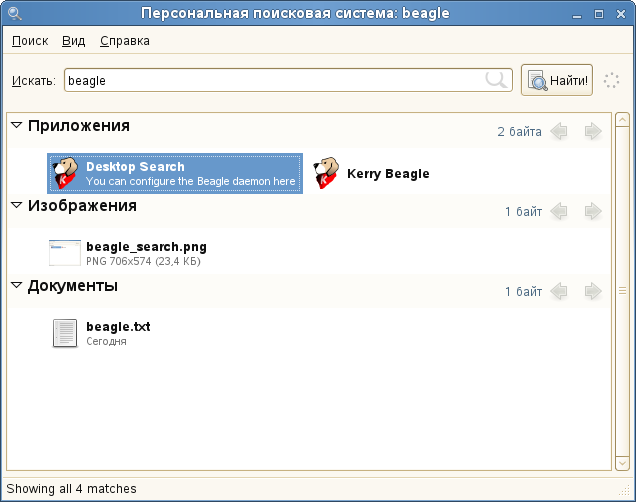Click the Desktop Search beagle dog icon
Viewport: 636px width, 502px height.
tap(67, 173)
